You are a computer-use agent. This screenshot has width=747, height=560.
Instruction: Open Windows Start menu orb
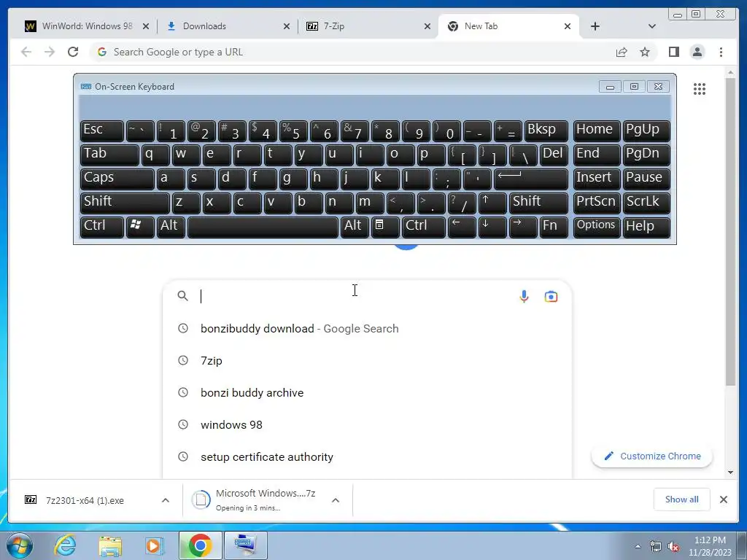(20, 545)
